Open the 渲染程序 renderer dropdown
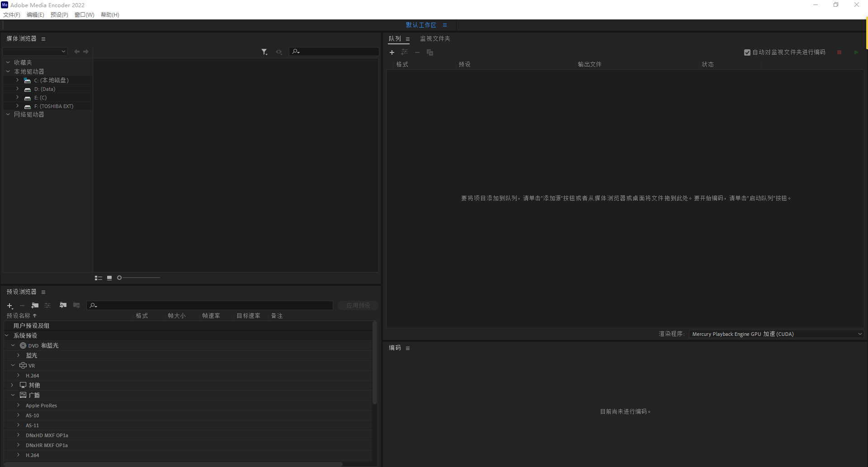 click(x=776, y=334)
